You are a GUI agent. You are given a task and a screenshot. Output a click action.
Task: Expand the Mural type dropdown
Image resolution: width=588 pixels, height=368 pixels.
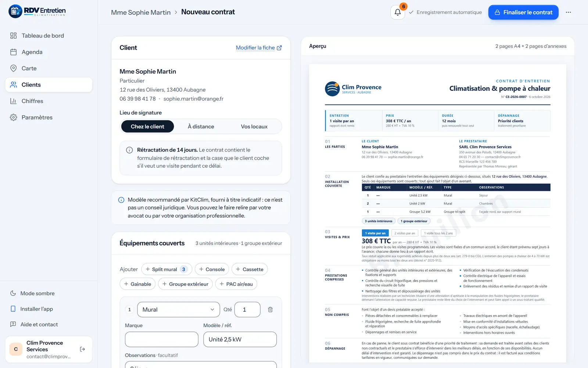tap(178, 309)
